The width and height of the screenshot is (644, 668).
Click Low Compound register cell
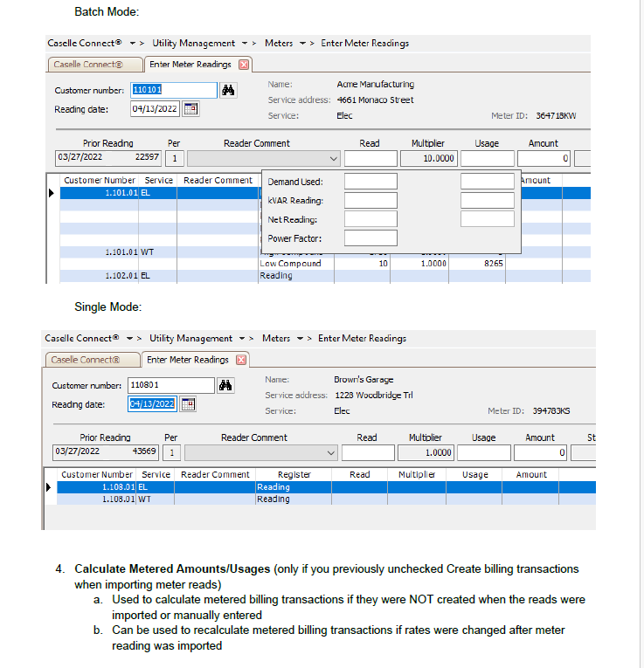click(296, 264)
